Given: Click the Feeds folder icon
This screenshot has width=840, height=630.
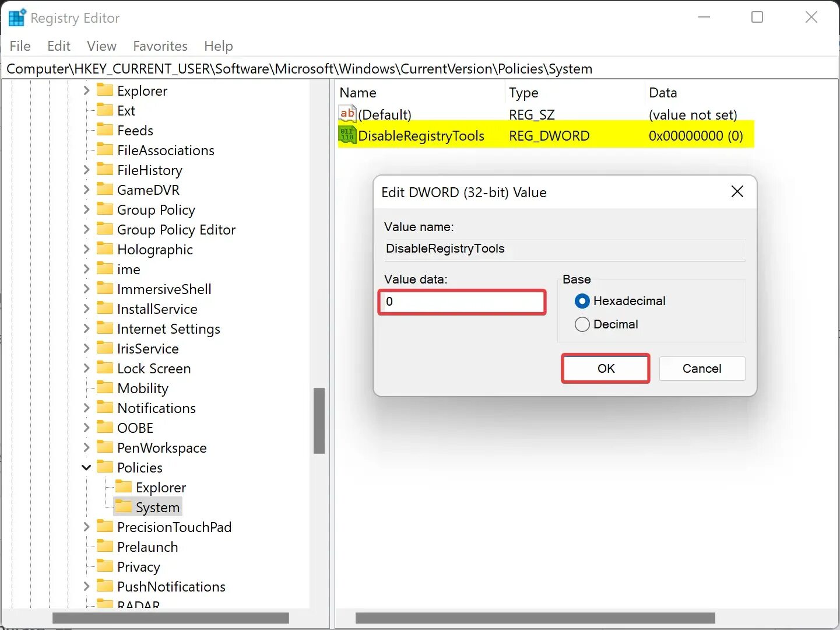Looking at the screenshot, I should click(105, 129).
